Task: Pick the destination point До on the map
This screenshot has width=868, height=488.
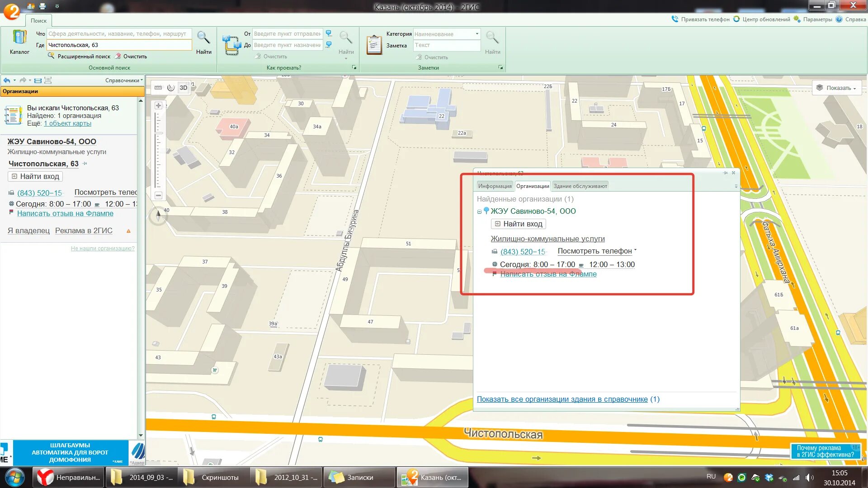Action: (329, 45)
